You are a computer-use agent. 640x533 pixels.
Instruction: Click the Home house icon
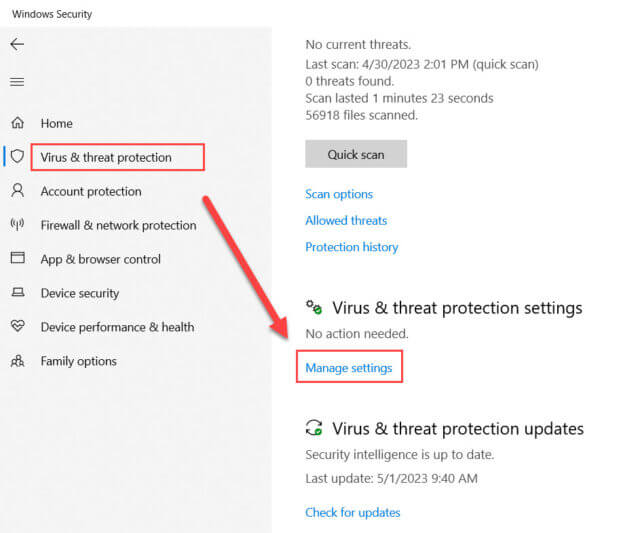(x=18, y=123)
